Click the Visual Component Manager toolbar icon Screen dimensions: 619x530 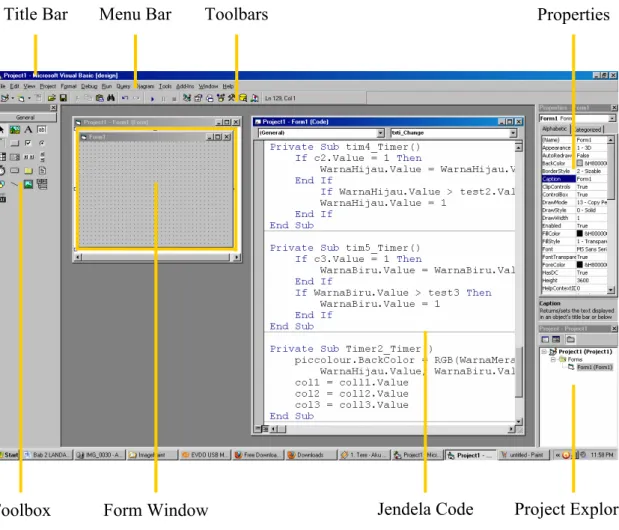coord(255,98)
